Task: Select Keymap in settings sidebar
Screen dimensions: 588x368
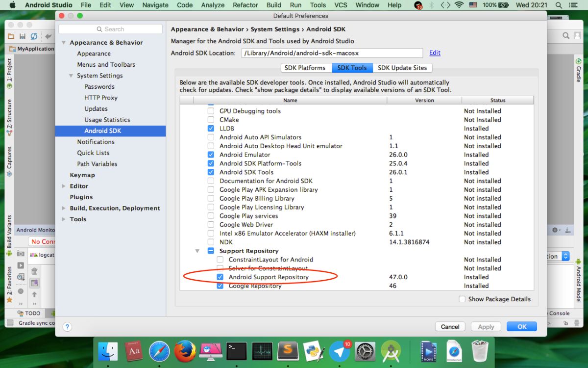Action: click(x=82, y=175)
